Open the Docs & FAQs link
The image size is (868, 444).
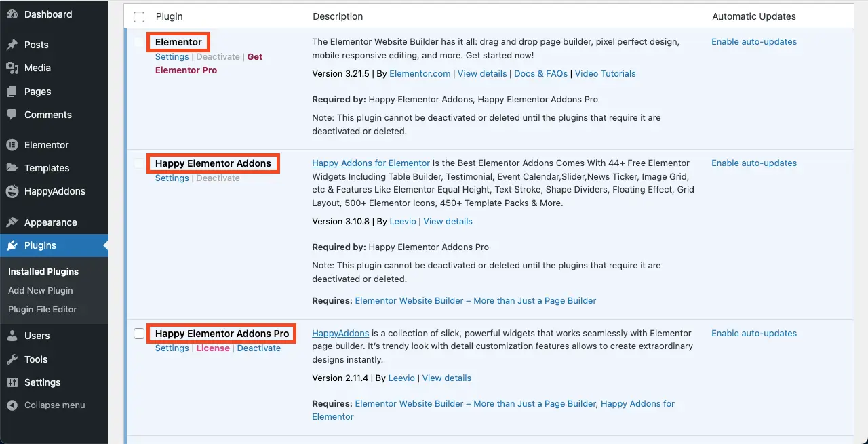coord(541,73)
